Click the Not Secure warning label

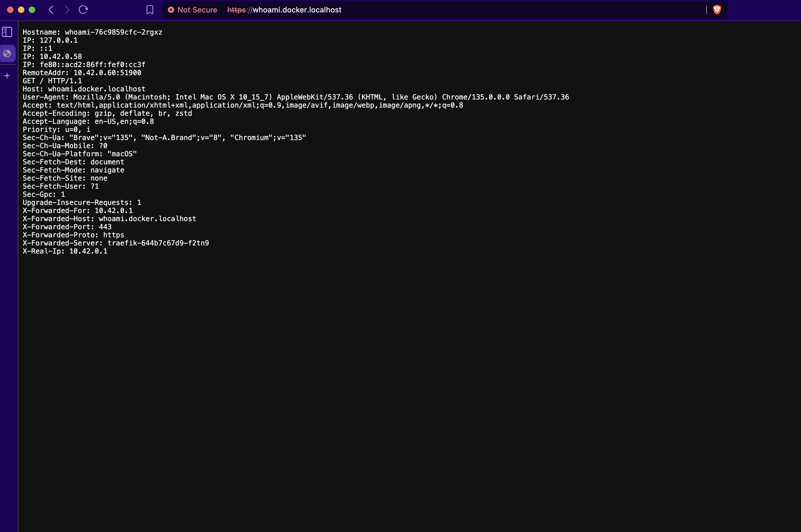click(x=197, y=10)
